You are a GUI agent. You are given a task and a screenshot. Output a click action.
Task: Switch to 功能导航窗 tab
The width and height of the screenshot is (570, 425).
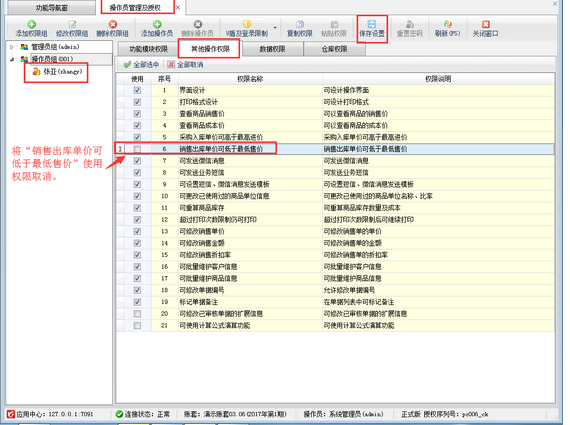(x=51, y=8)
